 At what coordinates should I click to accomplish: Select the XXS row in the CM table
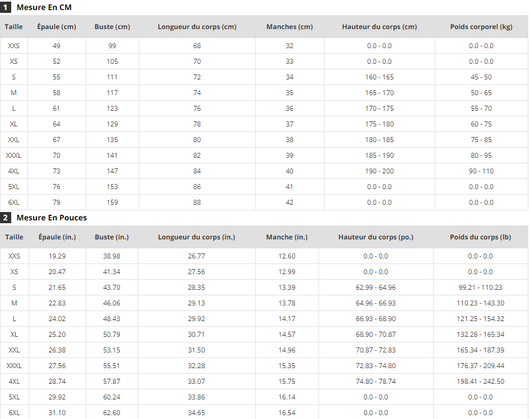(x=264, y=46)
